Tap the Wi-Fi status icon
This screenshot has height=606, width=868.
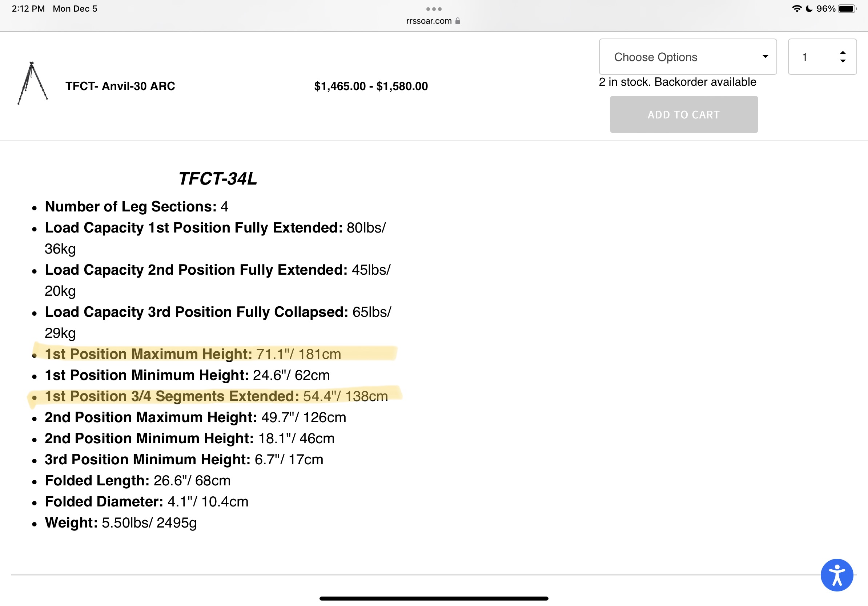pos(797,9)
